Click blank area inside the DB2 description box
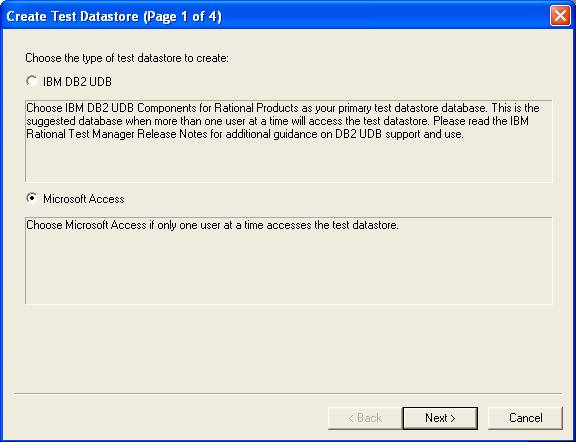The height and width of the screenshot is (442, 576). [x=289, y=162]
